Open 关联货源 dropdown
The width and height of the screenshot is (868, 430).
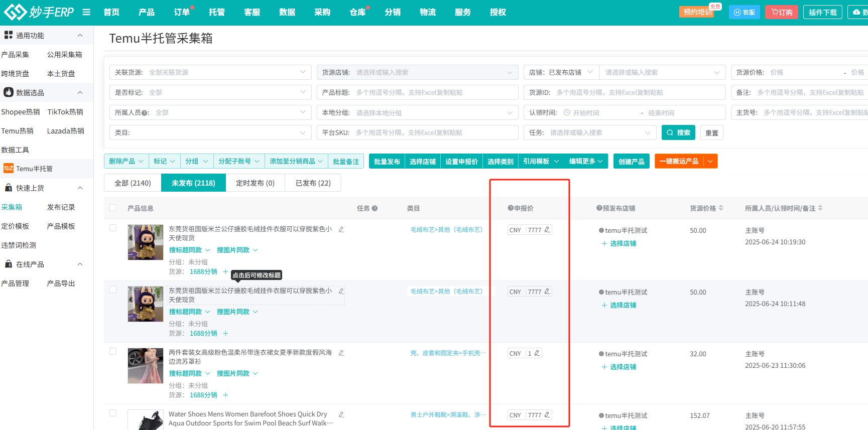tap(210, 72)
